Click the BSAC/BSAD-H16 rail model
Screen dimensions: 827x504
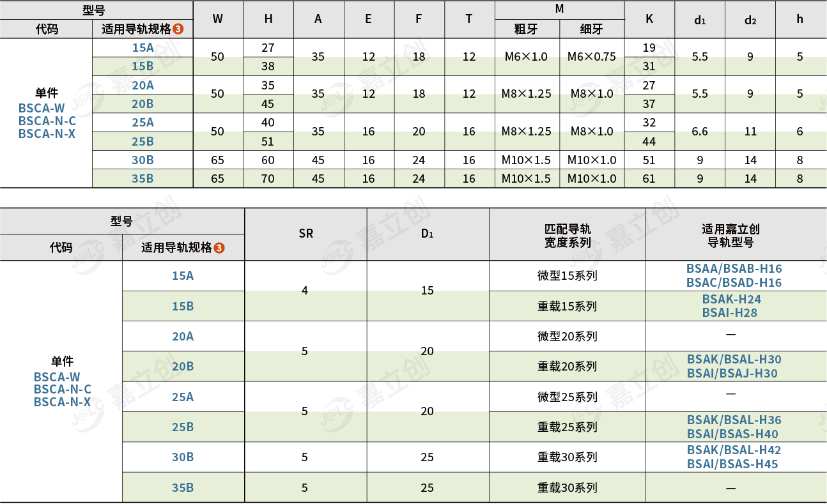(734, 282)
